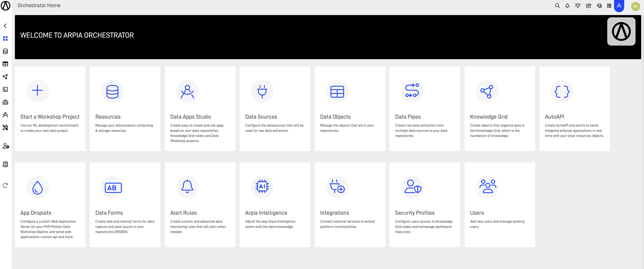Viewport: 644px width, 269px height.
Task: Open search with the magnifier icon
Action: coord(557,5)
